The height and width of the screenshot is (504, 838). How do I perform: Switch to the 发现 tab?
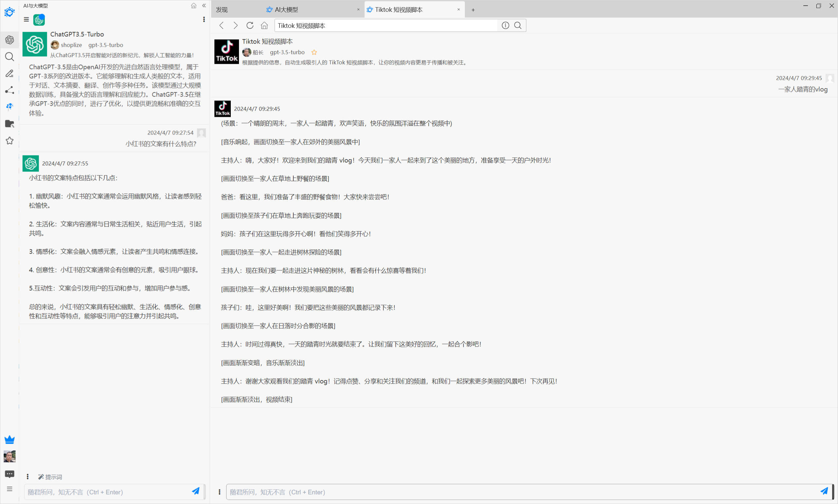(222, 9)
